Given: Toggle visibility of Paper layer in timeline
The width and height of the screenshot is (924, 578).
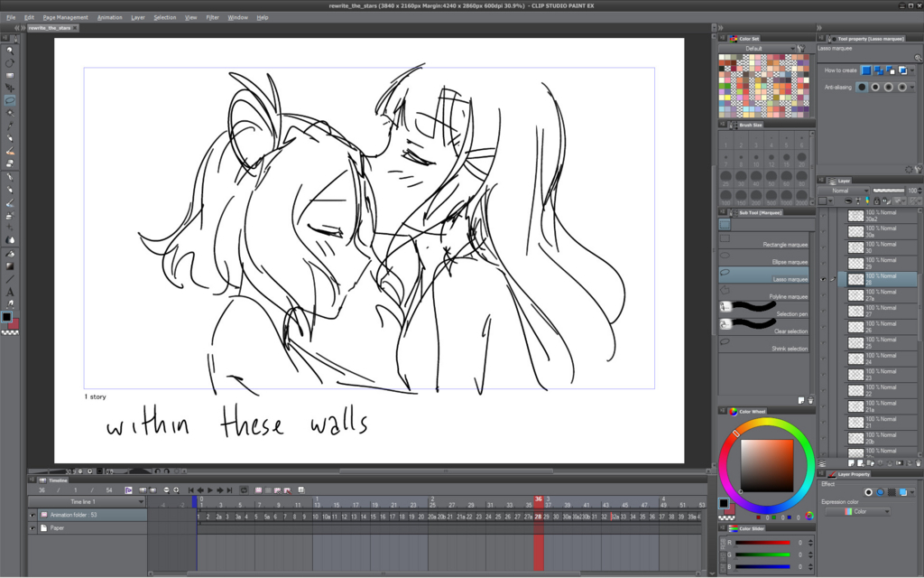Looking at the screenshot, I should 32,527.
